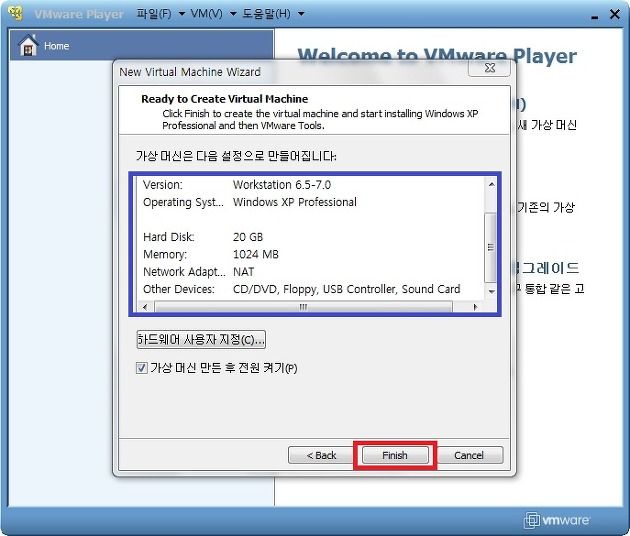Select the Home house icon in sidebar

coord(28,45)
